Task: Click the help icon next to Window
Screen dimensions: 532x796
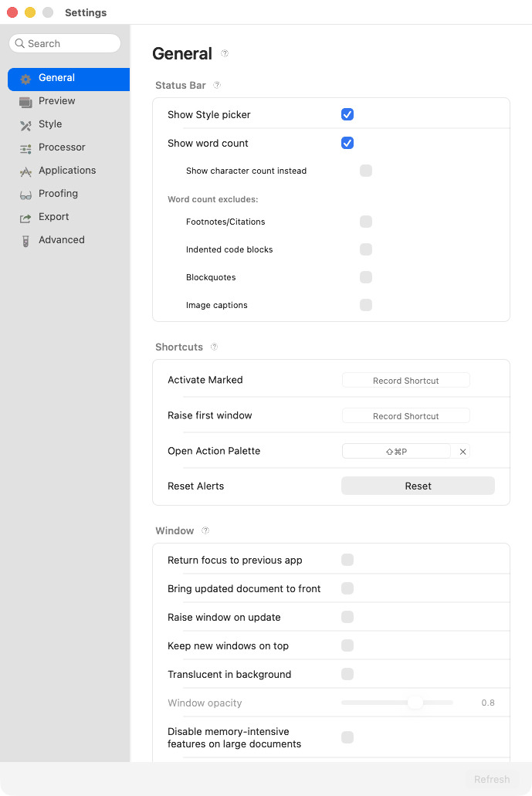Action: 205,530
